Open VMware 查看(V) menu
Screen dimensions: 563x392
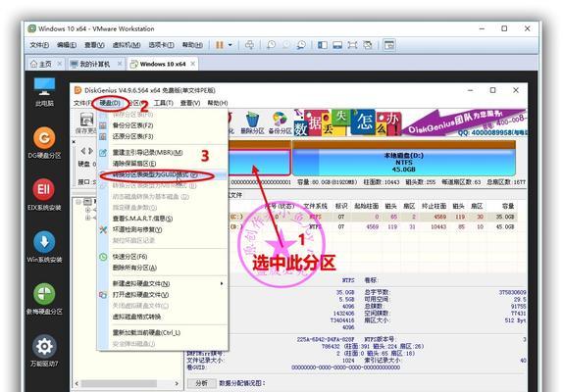pos(94,45)
